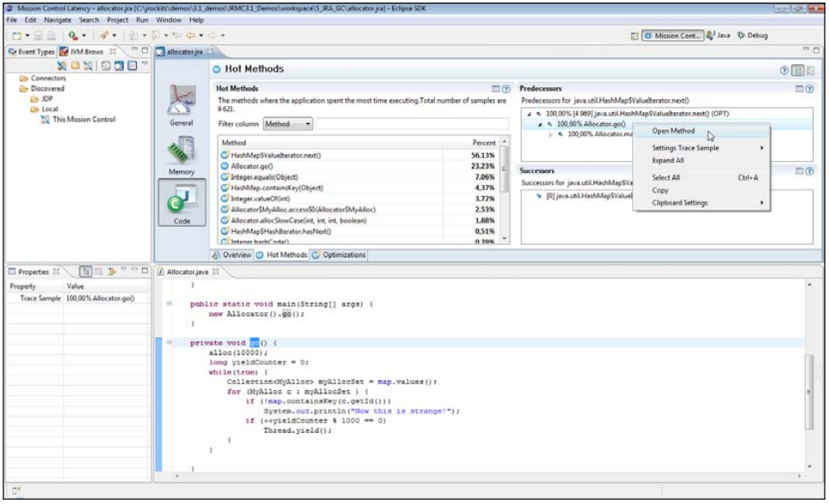Image resolution: width=829 pixels, height=504 pixels.
Task: Open the Settings Trace Sample submenu
Action: [x=701, y=148]
